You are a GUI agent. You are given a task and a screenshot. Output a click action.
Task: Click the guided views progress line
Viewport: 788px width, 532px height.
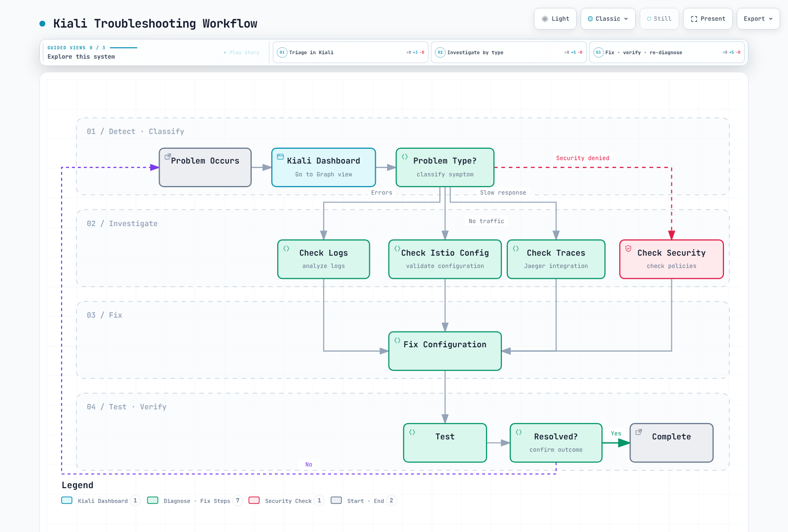[x=124, y=48]
